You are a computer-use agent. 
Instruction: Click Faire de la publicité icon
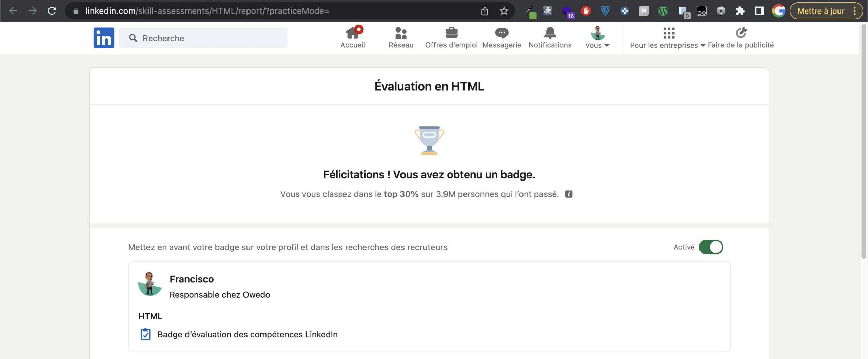pyautogui.click(x=741, y=33)
